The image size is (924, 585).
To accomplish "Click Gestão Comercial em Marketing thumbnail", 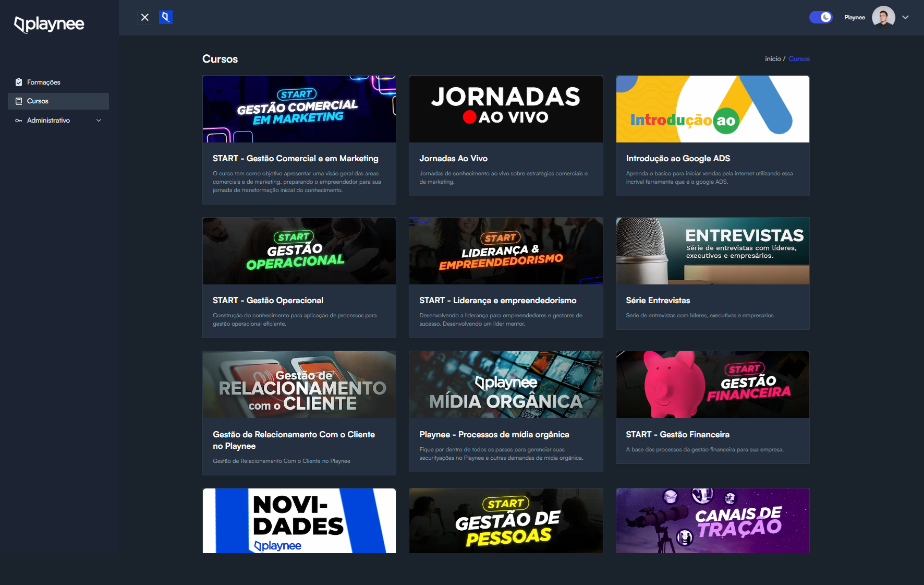I will point(299,109).
